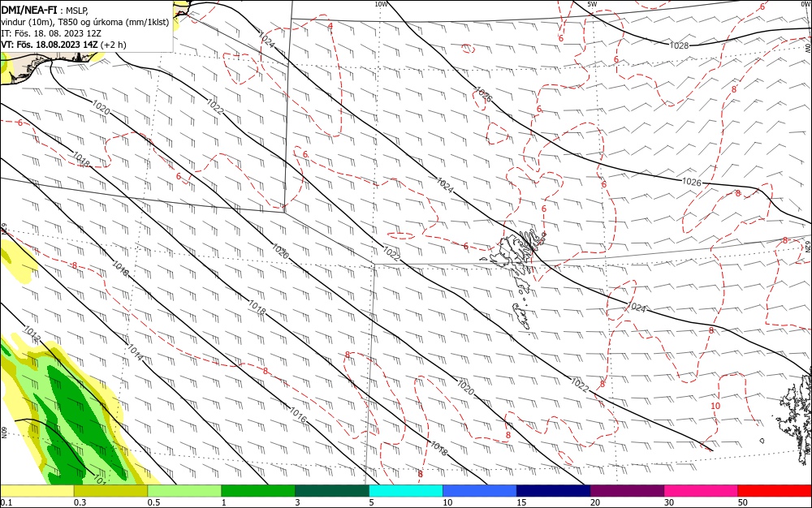This screenshot has width=812, height=508.
Task: Pick the blue 10–15 mm legend swatch
Action: (x=480, y=490)
